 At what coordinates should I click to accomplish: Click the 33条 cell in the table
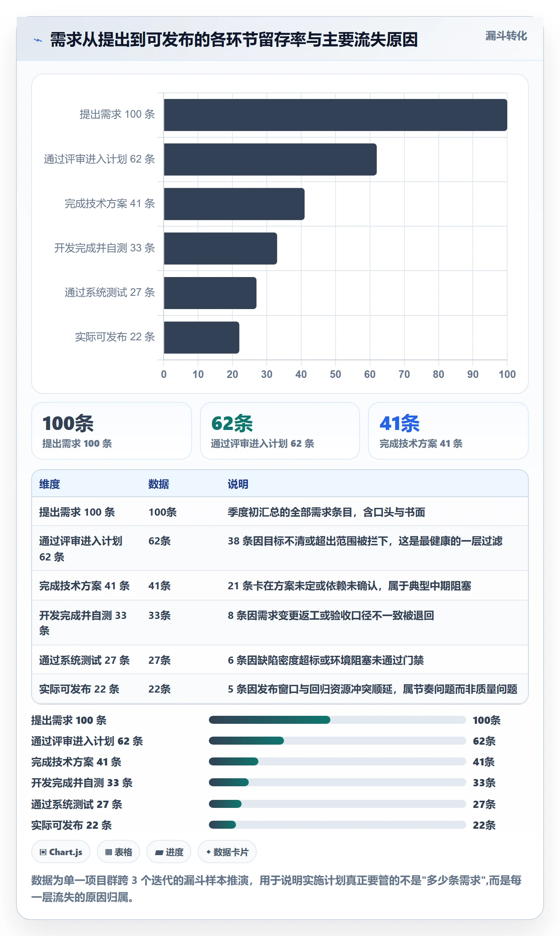159,615
